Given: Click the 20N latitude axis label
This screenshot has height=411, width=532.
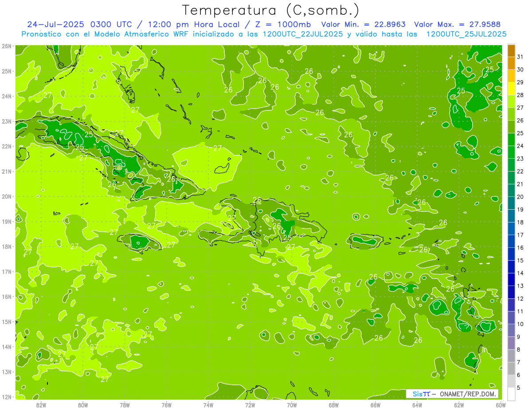Looking at the screenshot, I should 7,196.
